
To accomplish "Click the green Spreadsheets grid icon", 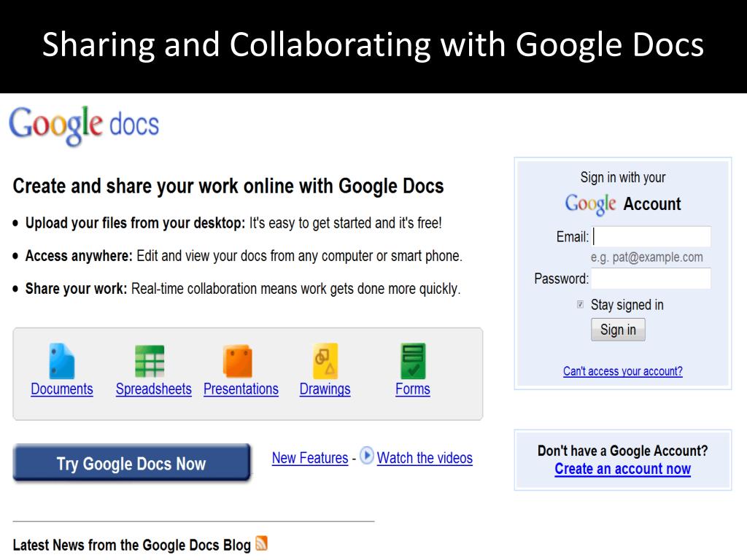I will [x=150, y=361].
